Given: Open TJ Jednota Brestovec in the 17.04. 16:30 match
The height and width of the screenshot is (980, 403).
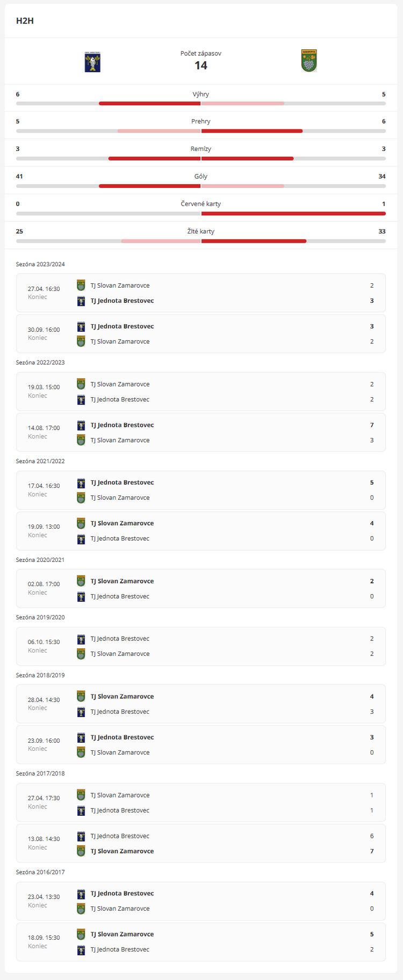Looking at the screenshot, I should pos(122,482).
